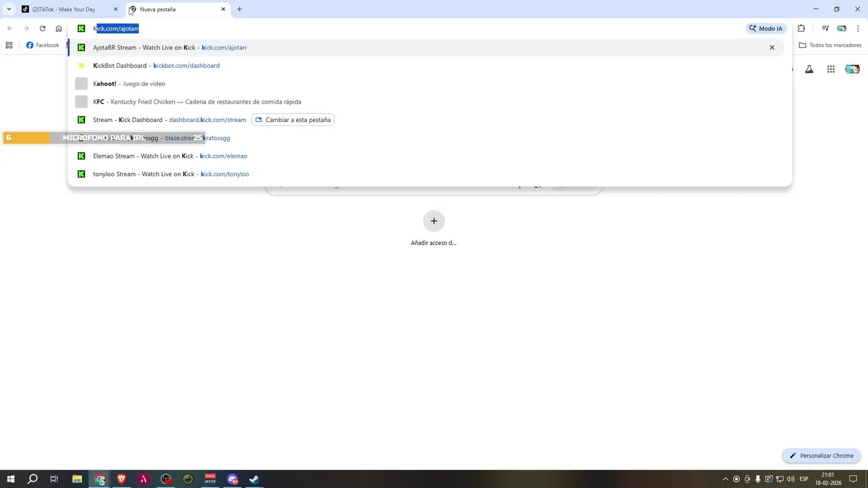Click the Meet Now camera tray icon
Image resolution: width=868 pixels, height=488 pixels.
click(747, 479)
